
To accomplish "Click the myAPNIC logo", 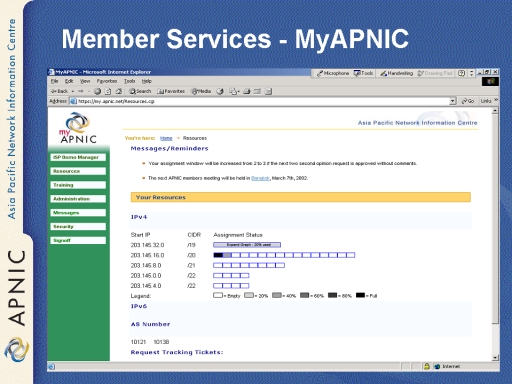I will click(x=78, y=128).
